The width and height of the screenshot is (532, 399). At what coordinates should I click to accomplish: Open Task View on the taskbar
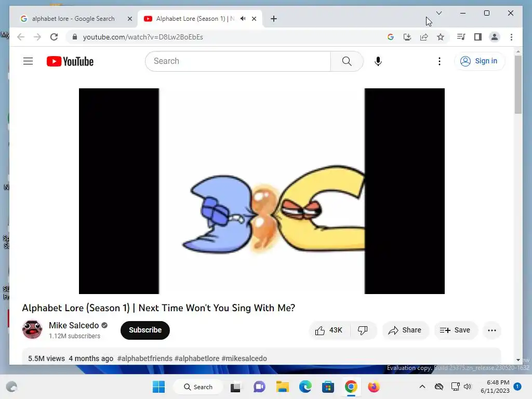[235, 387]
